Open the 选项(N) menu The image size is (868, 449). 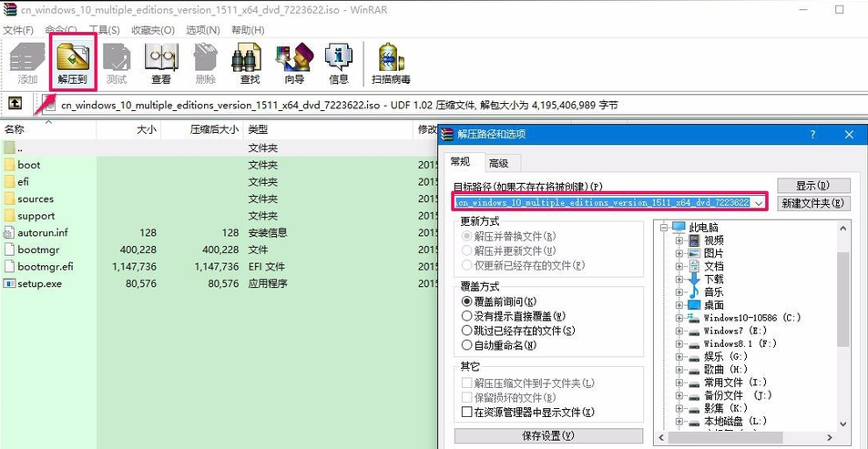tap(202, 30)
